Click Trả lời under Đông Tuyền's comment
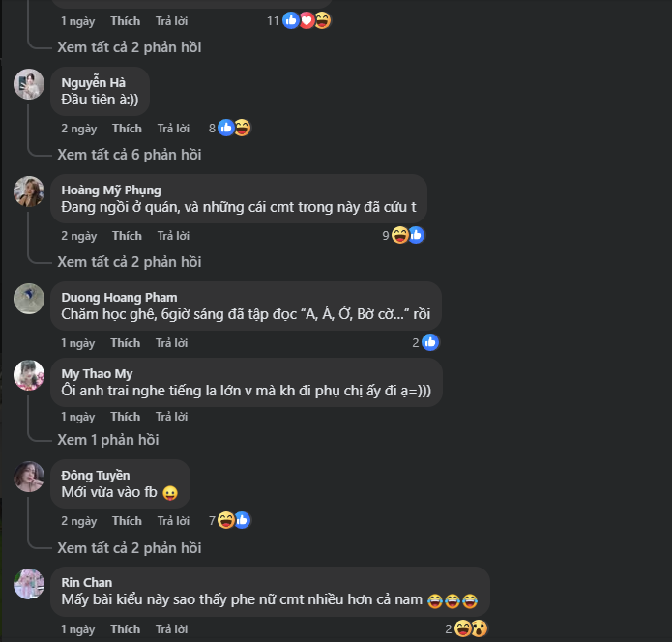The image size is (672, 642). click(x=173, y=521)
